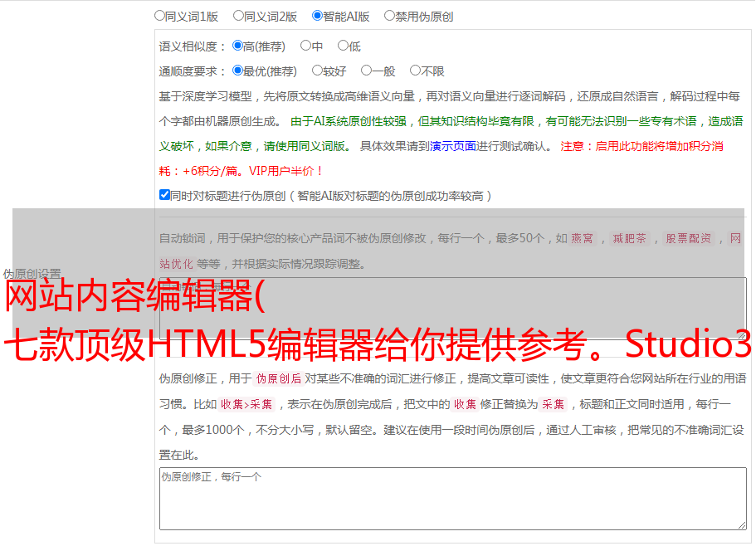Viewport: 756px width, 546px height.
Task: Click the 通顺度要求 label
Action: 192,72
